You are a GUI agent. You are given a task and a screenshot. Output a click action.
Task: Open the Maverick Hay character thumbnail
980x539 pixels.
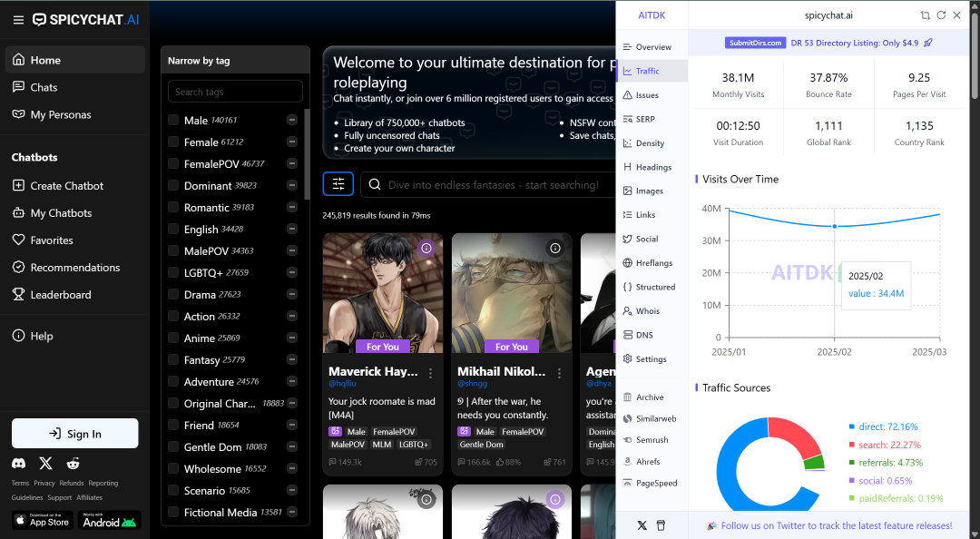pos(383,293)
